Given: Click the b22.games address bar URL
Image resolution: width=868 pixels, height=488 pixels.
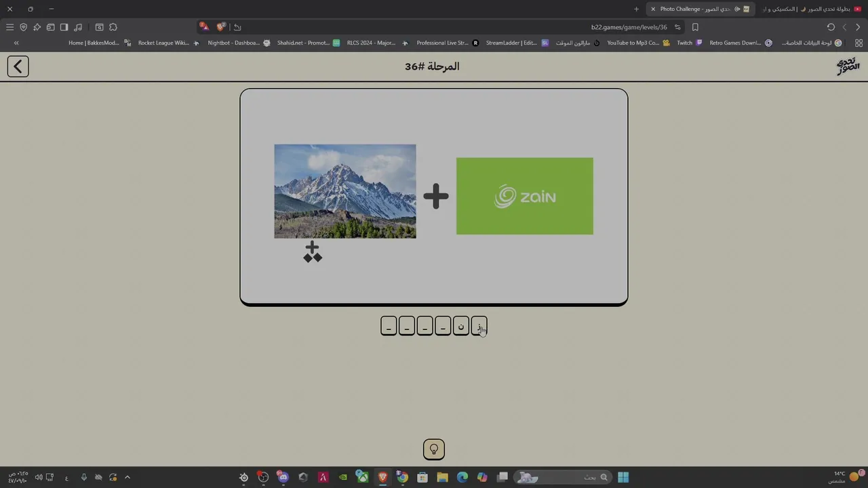Looking at the screenshot, I should pos(629,27).
